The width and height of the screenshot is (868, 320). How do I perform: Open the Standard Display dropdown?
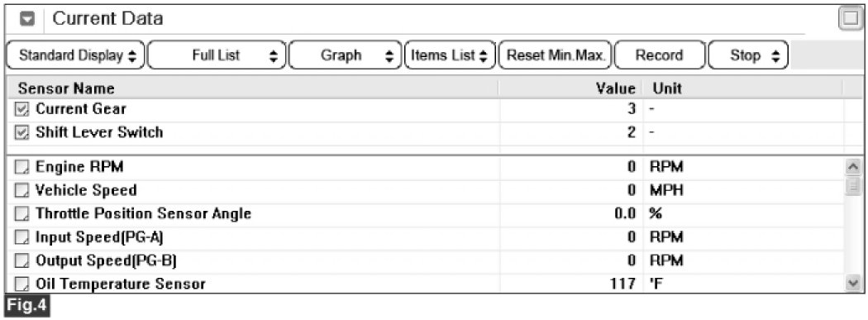click(x=75, y=55)
